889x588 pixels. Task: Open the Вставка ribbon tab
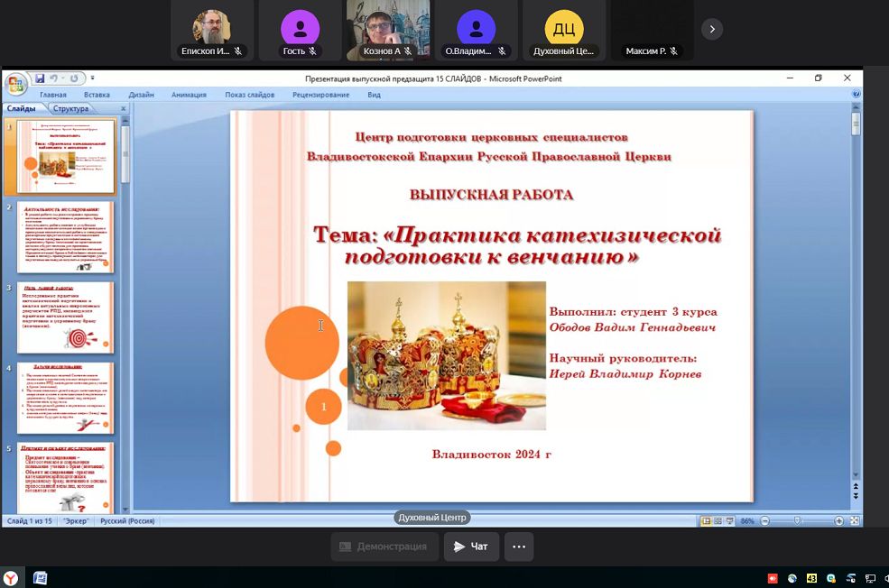pos(97,95)
